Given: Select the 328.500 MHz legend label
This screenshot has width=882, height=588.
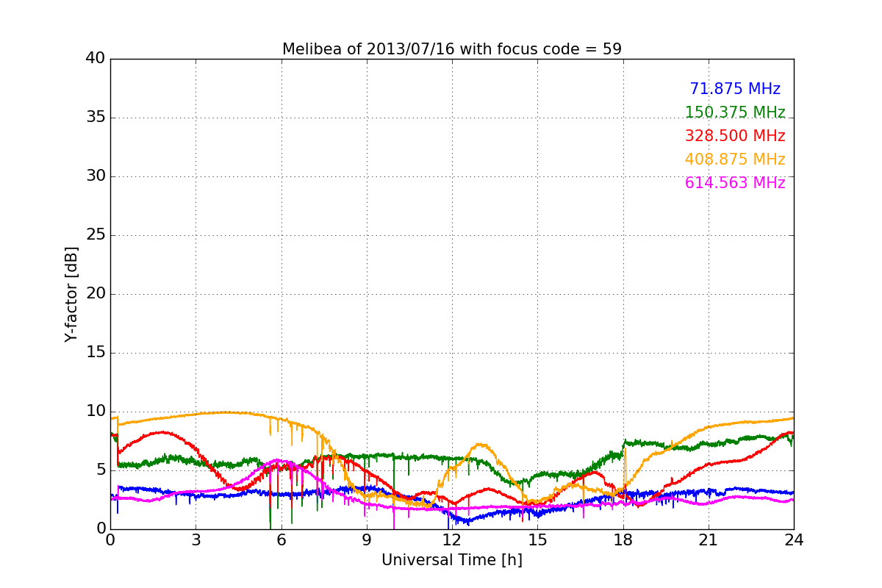Looking at the screenshot, I should pyautogui.click(x=735, y=136).
